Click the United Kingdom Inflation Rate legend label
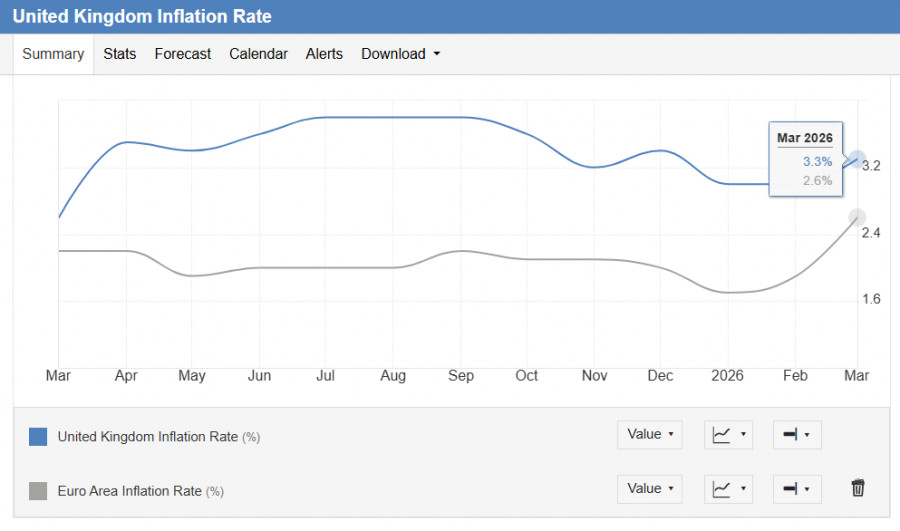Image resolution: width=900 pixels, height=531 pixels. click(x=147, y=436)
